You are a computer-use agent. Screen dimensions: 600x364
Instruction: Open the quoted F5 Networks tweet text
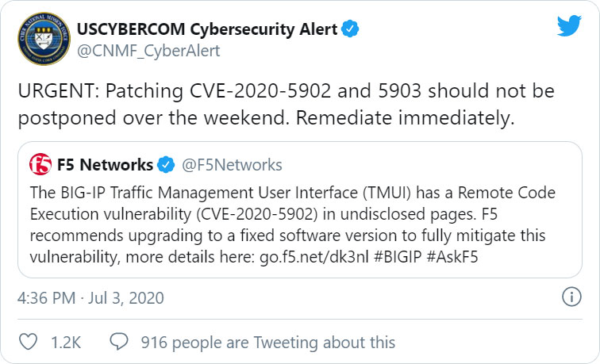click(x=293, y=225)
